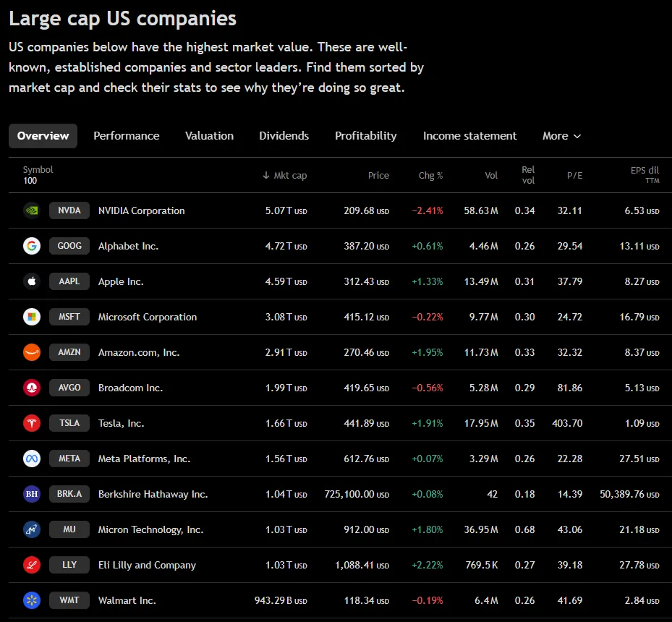Open the Meta Platforms, Inc. link

pos(144,459)
